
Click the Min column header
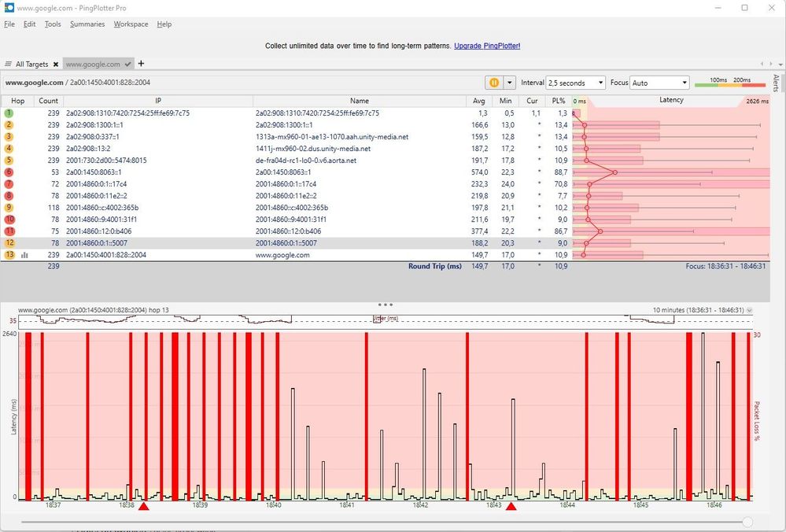point(505,101)
